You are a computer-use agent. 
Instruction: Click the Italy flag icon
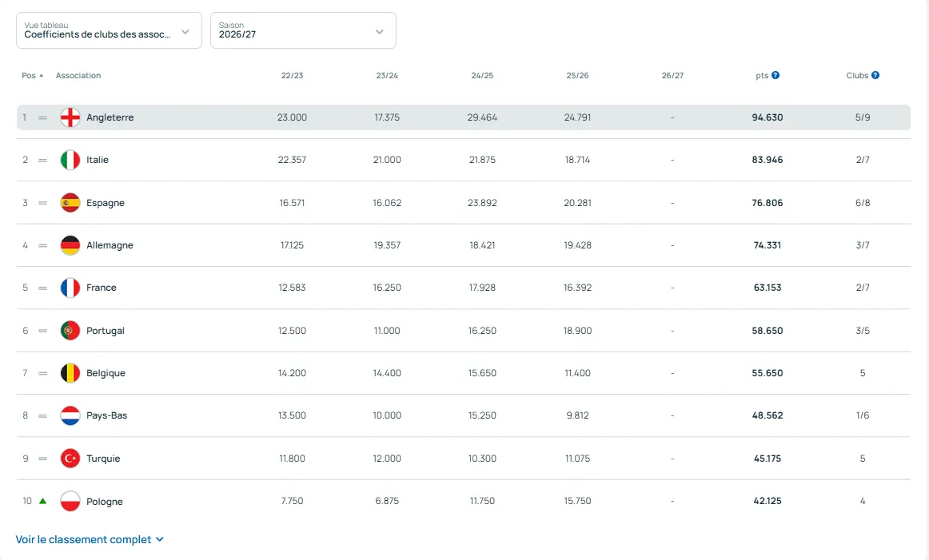click(70, 160)
